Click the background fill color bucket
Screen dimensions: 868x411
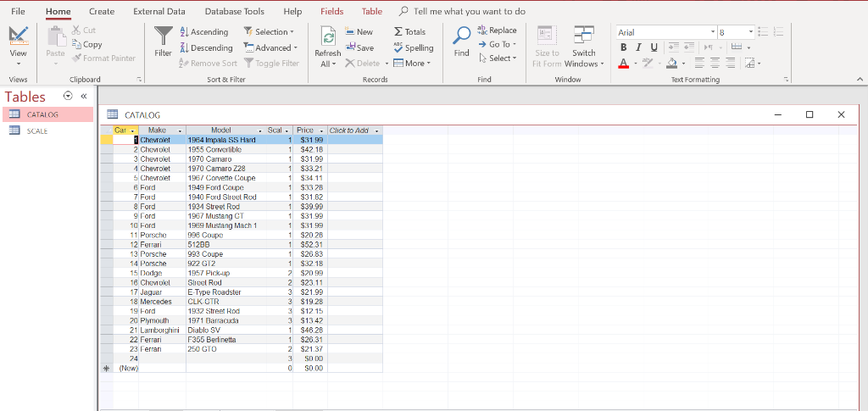click(x=672, y=63)
